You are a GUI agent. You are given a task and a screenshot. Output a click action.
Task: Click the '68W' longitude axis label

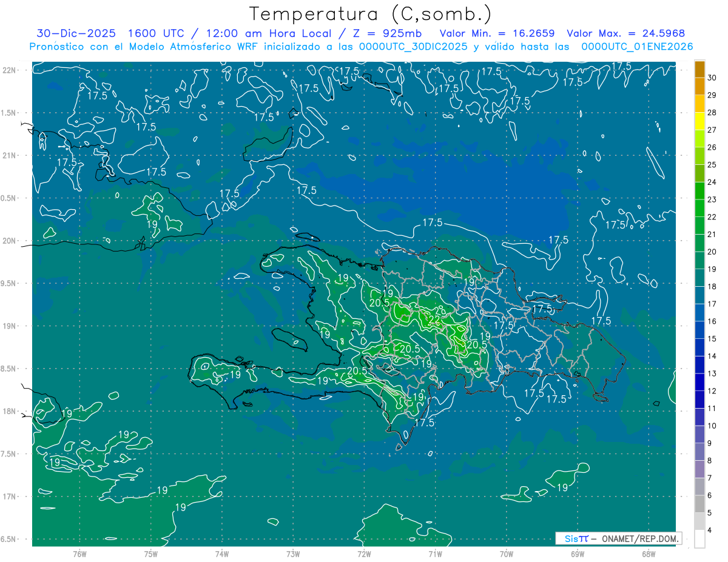(x=649, y=554)
